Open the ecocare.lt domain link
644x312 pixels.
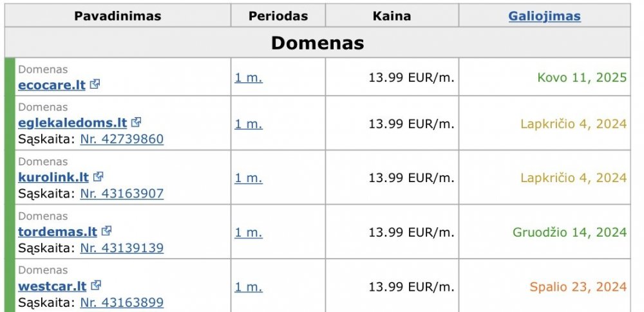click(x=52, y=85)
